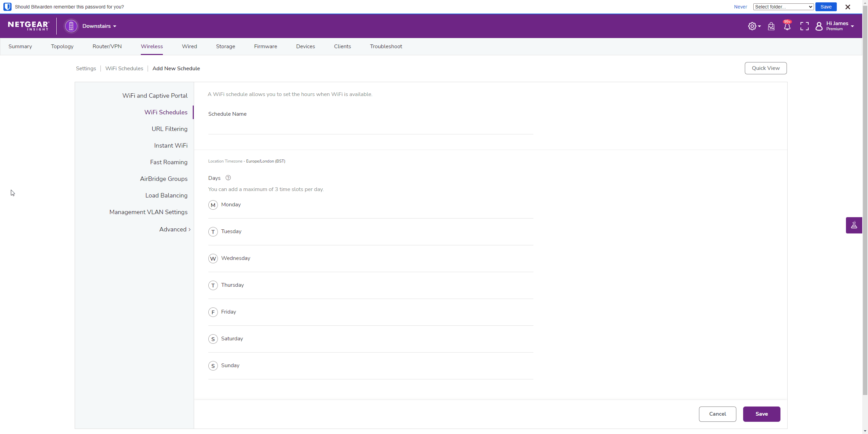This screenshot has width=868, height=434.
Task: Toggle the Monday day circle
Action: coord(213,205)
